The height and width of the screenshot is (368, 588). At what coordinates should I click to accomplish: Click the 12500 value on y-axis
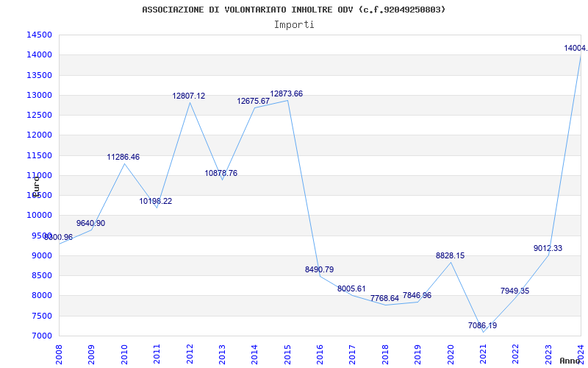tap(39, 115)
